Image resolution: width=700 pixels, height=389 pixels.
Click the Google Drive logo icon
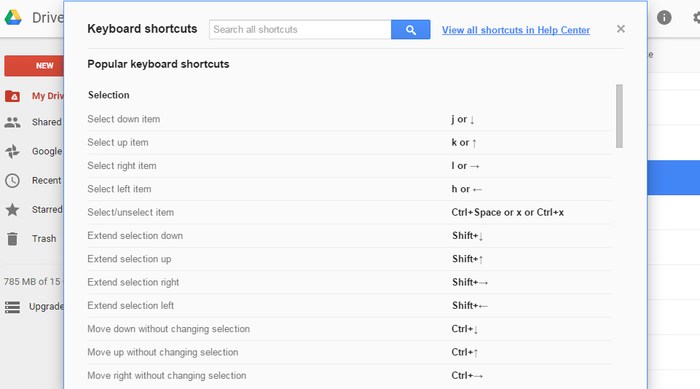point(13,17)
